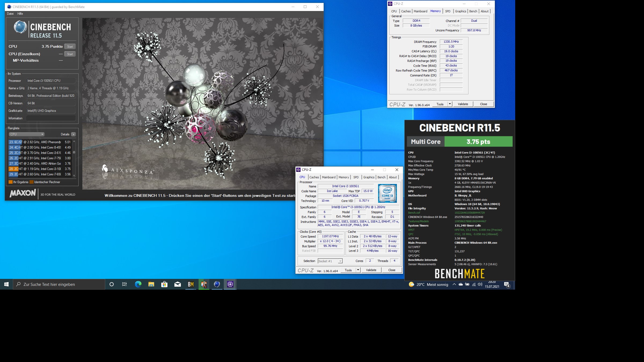Start the multi-core CPU benchmark
Screen dimensions: 644x362
click(x=70, y=46)
